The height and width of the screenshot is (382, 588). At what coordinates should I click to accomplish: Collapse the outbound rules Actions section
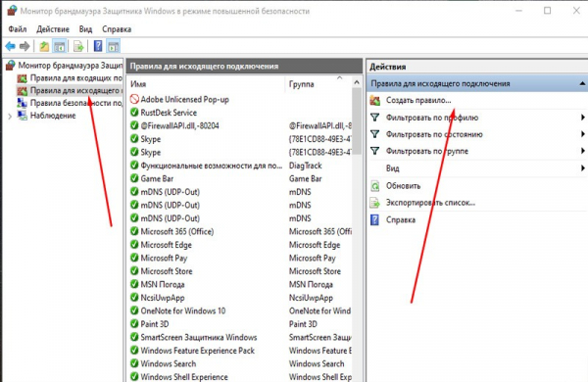582,83
